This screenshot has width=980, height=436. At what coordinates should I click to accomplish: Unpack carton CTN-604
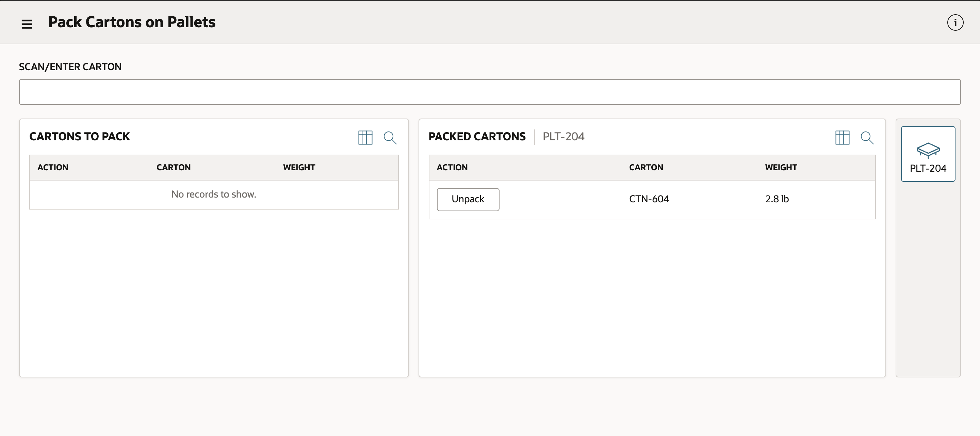click(468, 199)
